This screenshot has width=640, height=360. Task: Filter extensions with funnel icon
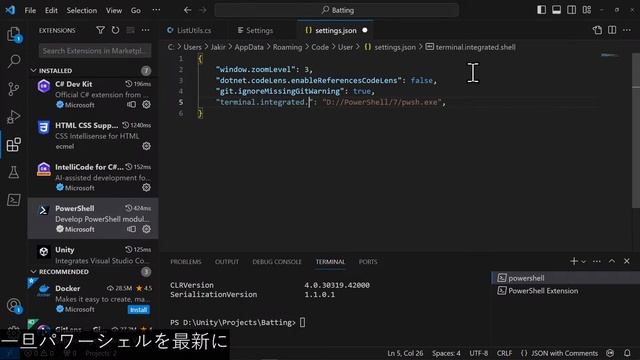pos(100,30)
